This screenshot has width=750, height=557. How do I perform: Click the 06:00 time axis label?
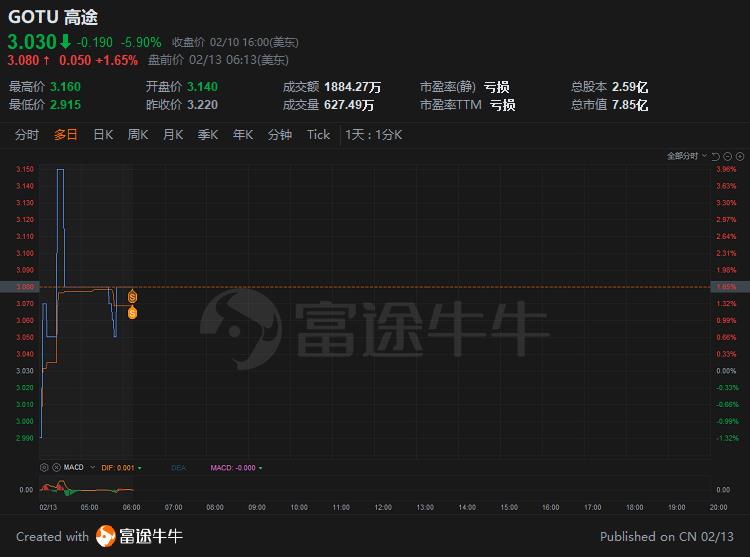[x=131, y=507]
